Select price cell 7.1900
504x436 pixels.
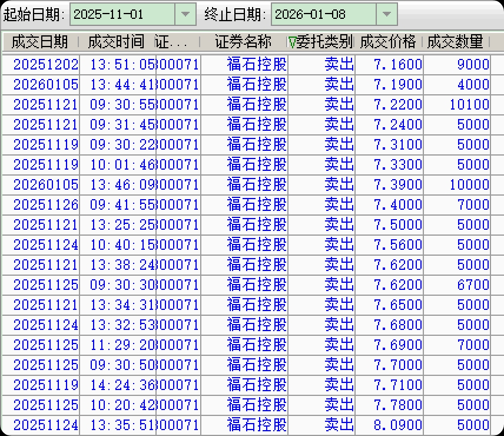(x=389, y=85)
